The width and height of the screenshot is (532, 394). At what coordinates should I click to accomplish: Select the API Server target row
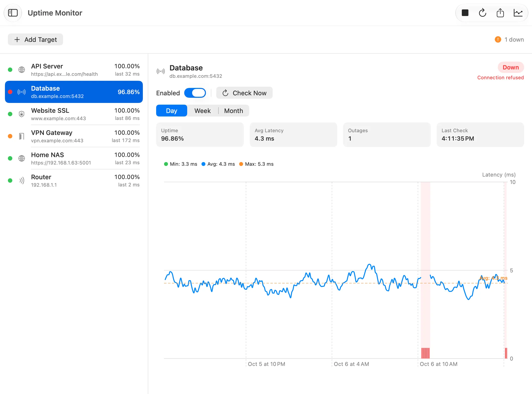[x=74, y=70]
